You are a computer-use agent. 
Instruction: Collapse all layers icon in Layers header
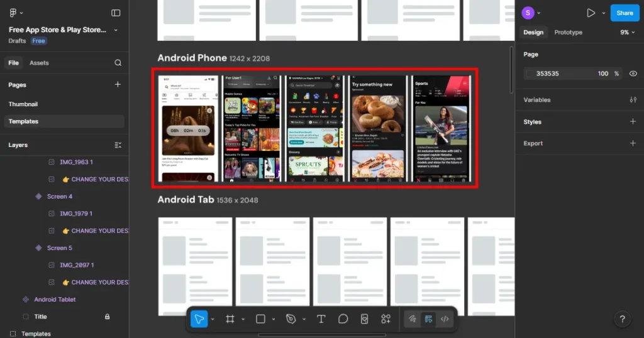pyautogui.click(x=118, y=145)
